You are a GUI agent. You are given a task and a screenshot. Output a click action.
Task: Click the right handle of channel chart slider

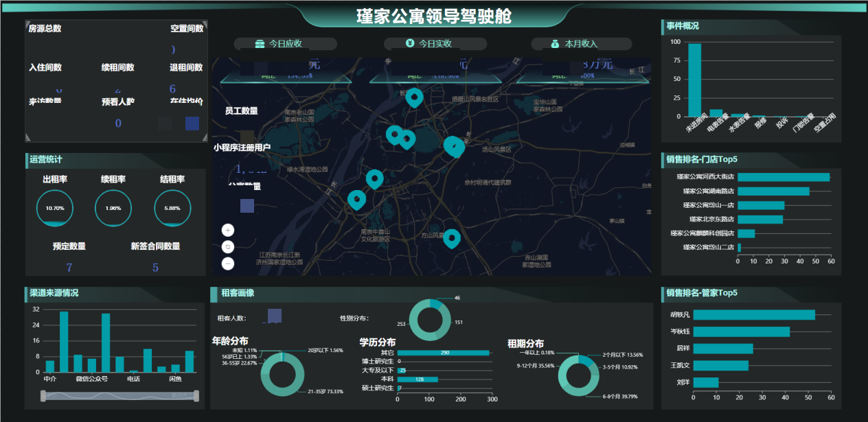tap(196, 396)
